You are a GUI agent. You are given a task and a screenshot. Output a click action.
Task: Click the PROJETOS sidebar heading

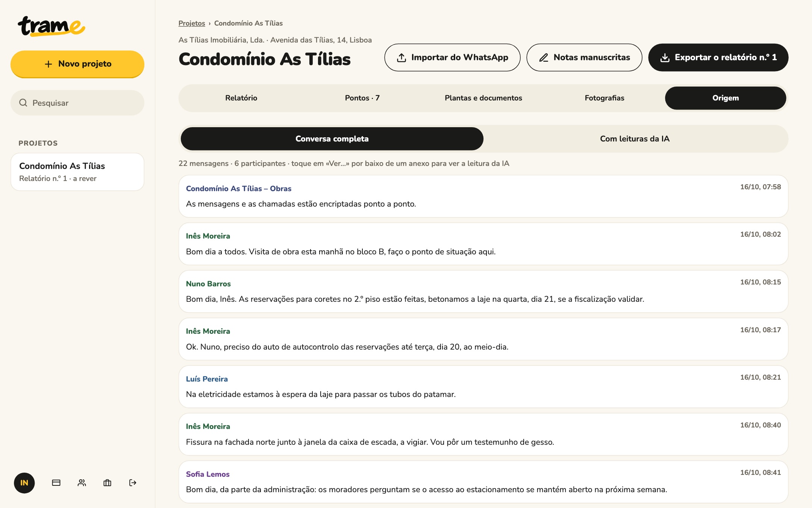click(x=38, y=143)
